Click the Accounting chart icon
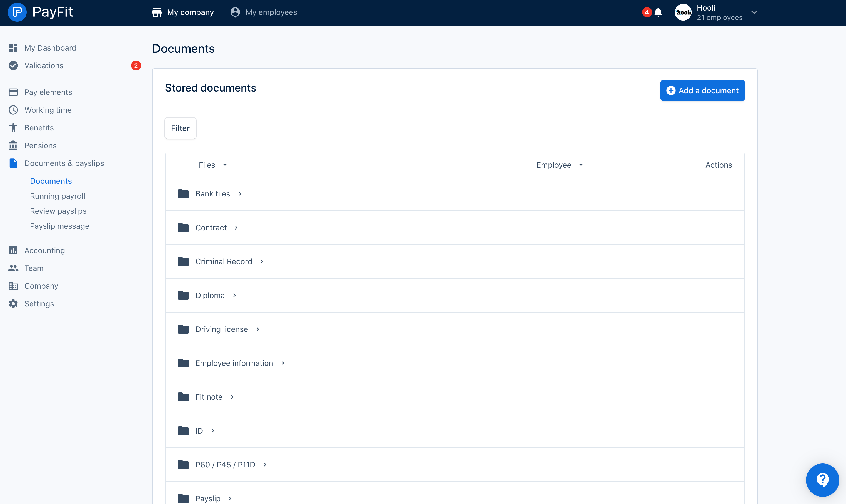 (13, 250)
